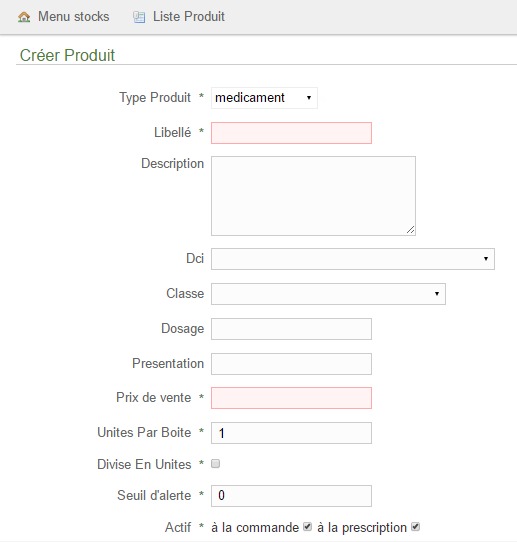This screenshot has width=517, height=542.
Task: Click the list icon beside Liste Produit
Action: point(139,17)
